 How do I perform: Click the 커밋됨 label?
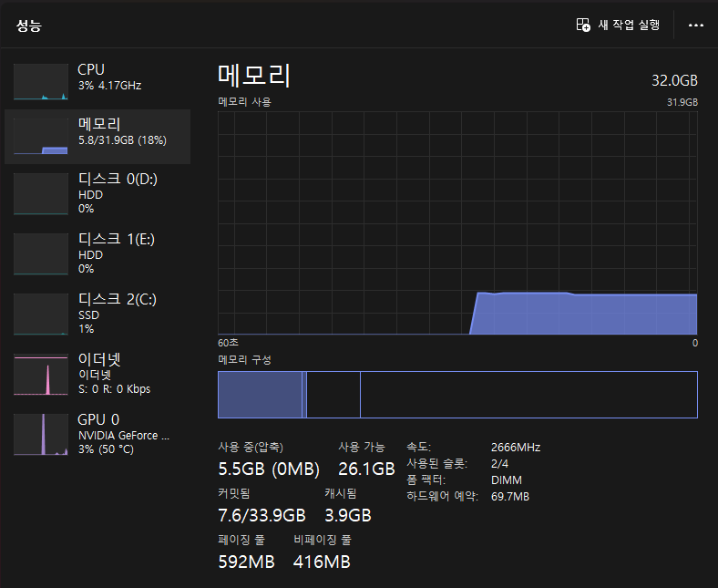coord(234,493)
